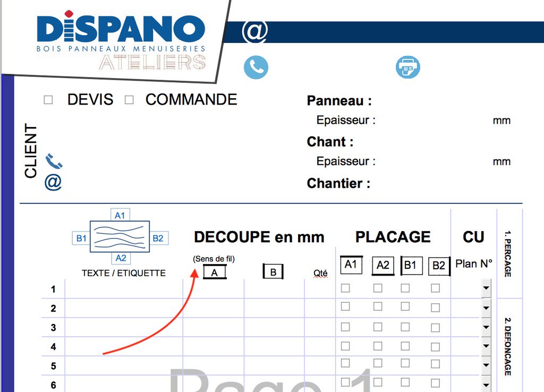Tick row 1 B1 placage checkbox
544x392 pixels.
click(405, 288)
